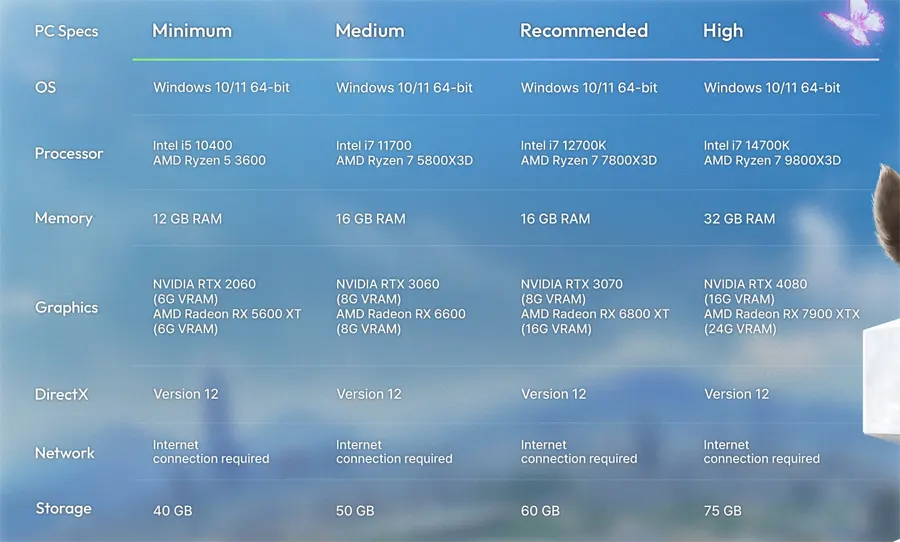
Task: Click Minimum column's 'Windows 10/11 64-bit' cell
Action: point(221,87)
